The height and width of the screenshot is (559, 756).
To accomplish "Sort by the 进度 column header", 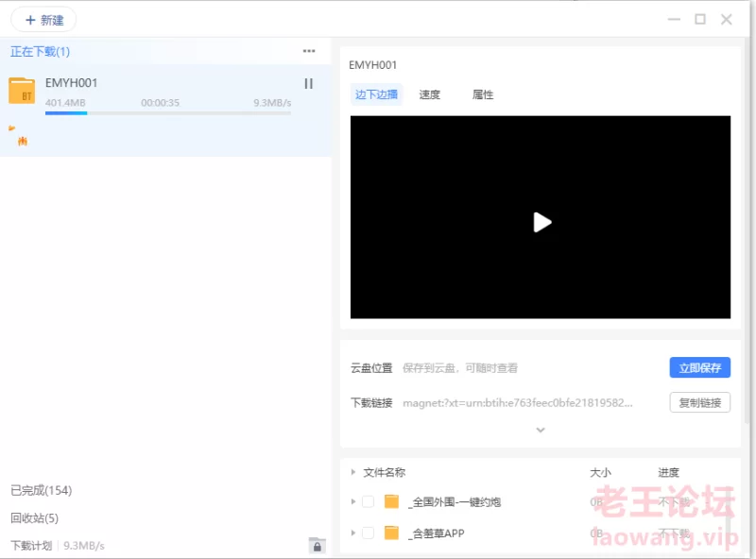I will (668, 472).
